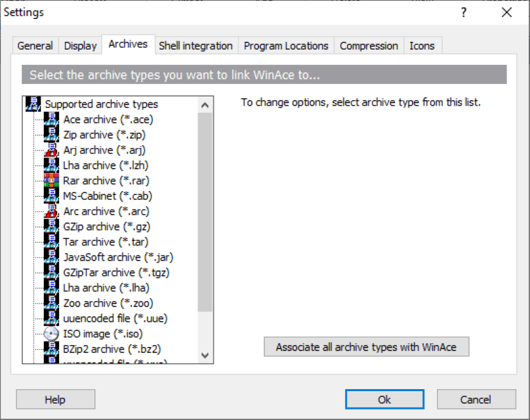Select 'Zip archive (*.zip)' in the list
Image resolution: width=530 pixels, height=420 pixels.
click(104, 135)
